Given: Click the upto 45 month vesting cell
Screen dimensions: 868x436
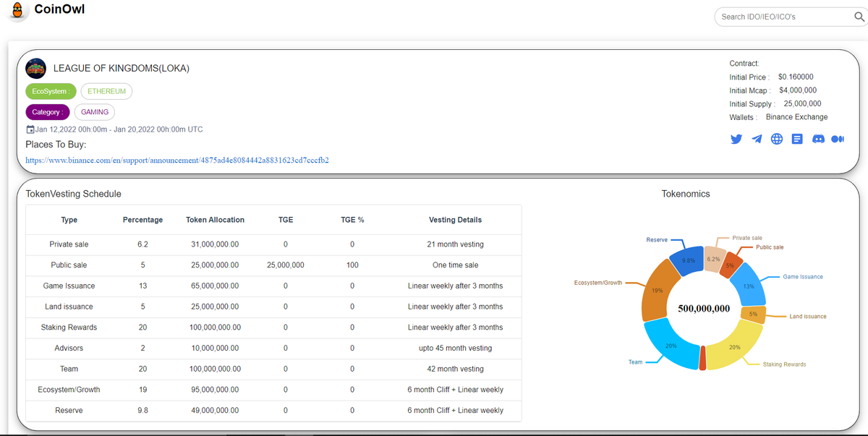Looking at the screenshot, I should tap(455, 349).
